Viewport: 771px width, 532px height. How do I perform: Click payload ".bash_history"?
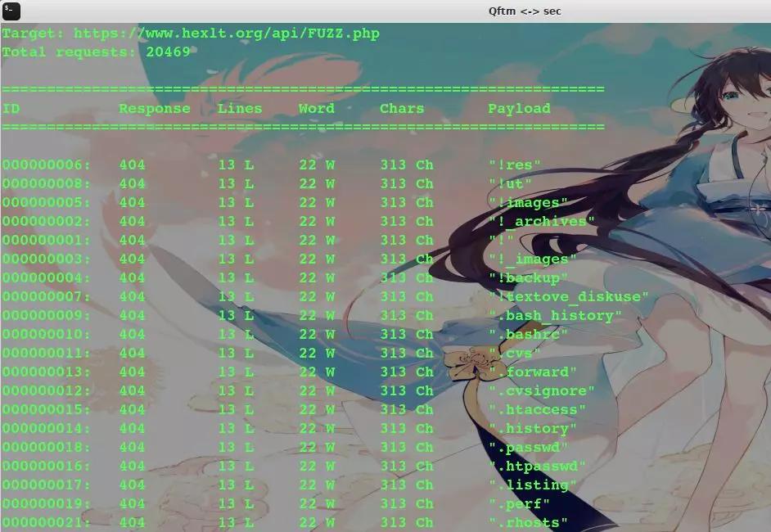(555, 316)
